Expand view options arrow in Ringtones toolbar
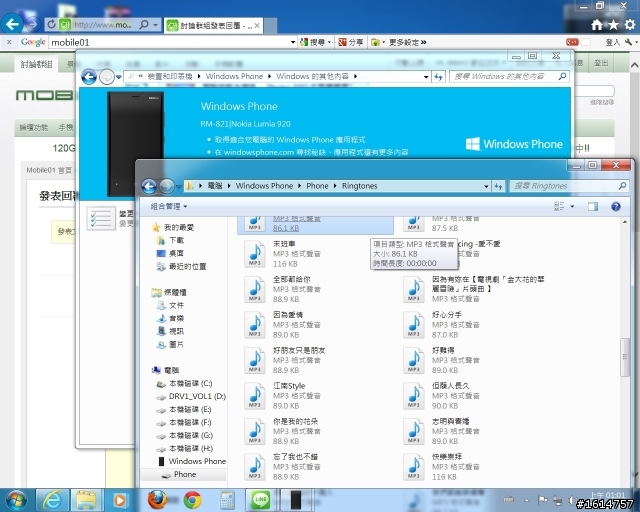 pos(572,207)
